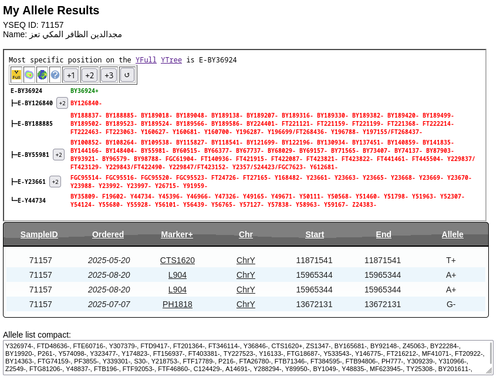Click the red BY126840- marker
The height and width of the screenshot is (386, 500).
[86, 103]
